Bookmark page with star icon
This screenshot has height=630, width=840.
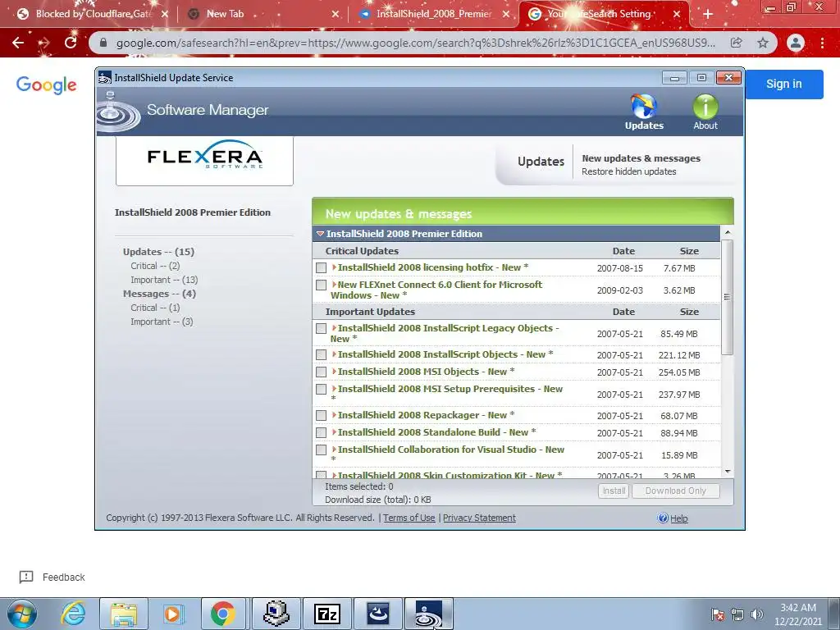tap(763, 43)
